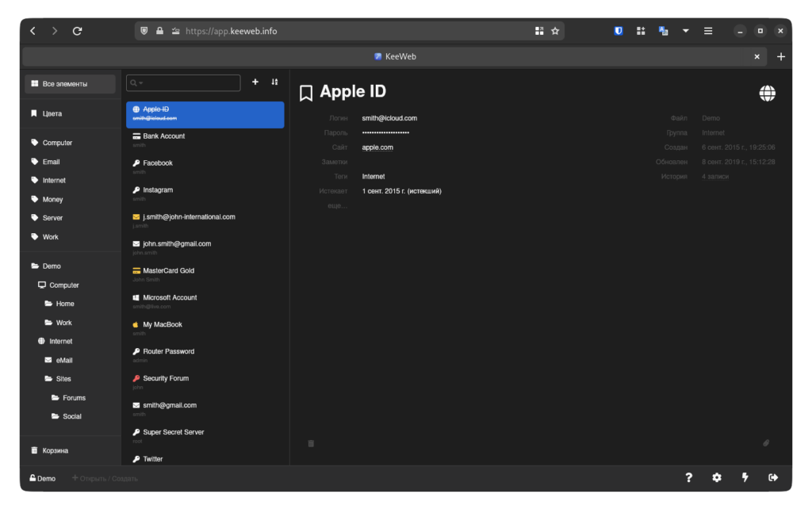Screen dimensions: 812x513
Task: Click the paperclip attachment icon
Action: 766,443
